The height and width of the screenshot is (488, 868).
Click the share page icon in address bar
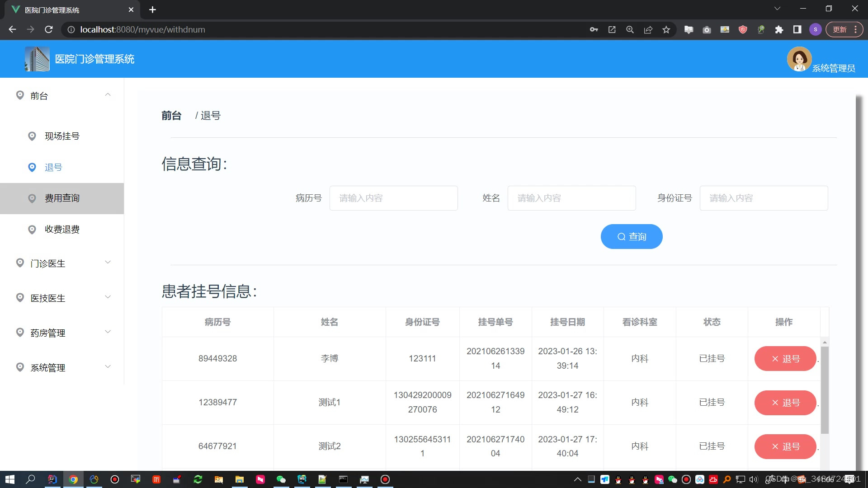pyautogui.click(x=648, y=29)
